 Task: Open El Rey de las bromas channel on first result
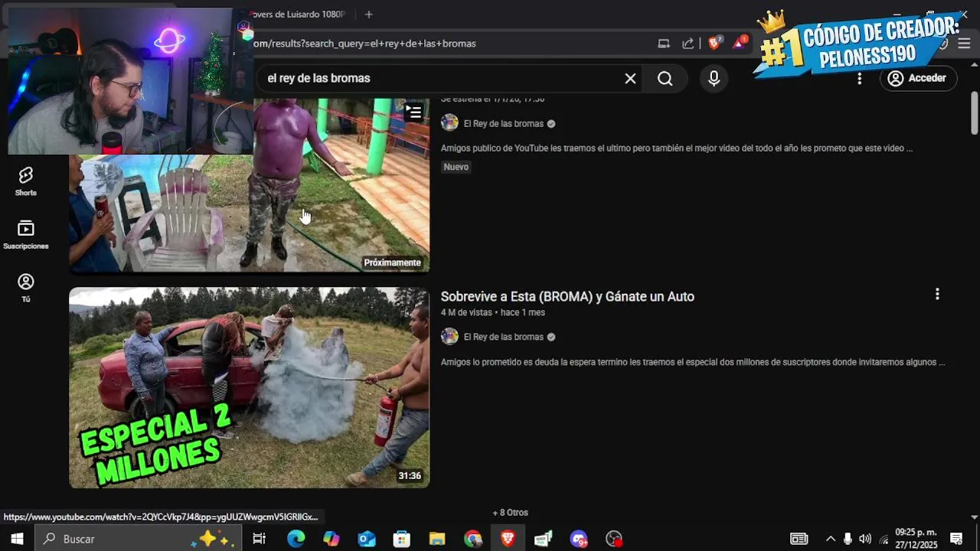pos(504,123)
